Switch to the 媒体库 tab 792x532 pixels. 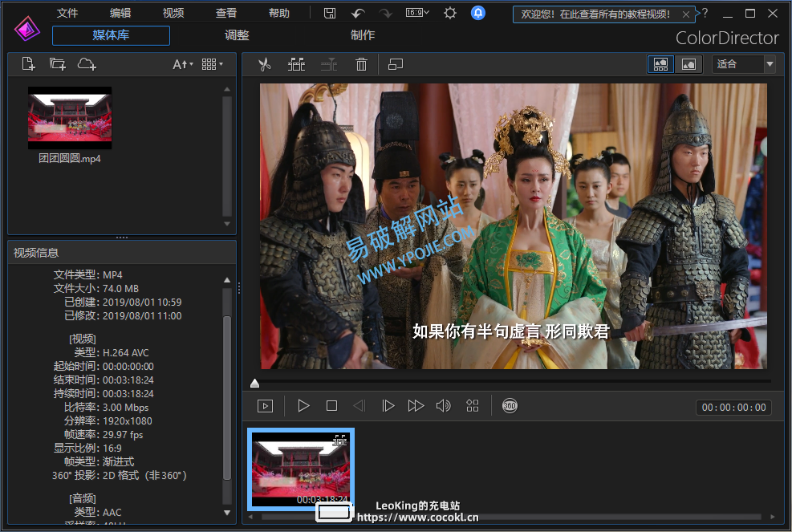(111, 35)
